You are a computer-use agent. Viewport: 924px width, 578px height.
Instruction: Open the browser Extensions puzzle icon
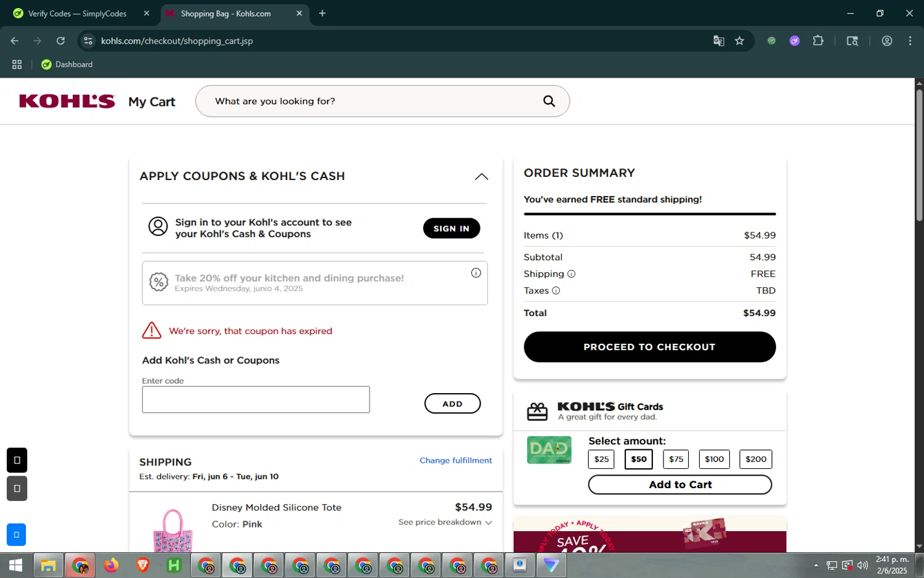point(818,41)
